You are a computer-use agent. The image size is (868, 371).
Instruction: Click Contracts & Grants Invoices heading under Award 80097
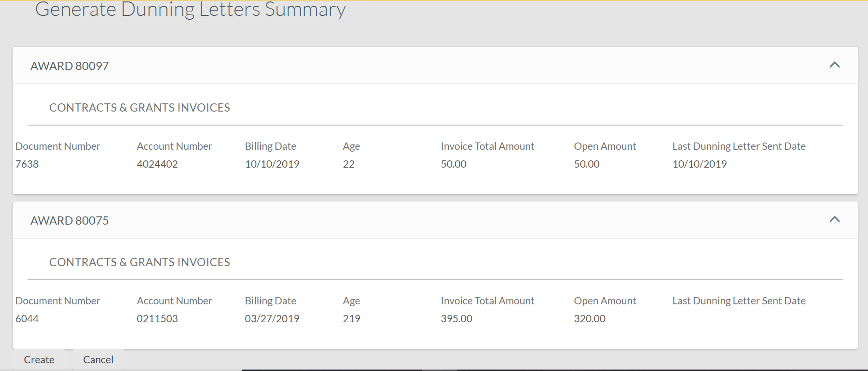tap(140, 108)
